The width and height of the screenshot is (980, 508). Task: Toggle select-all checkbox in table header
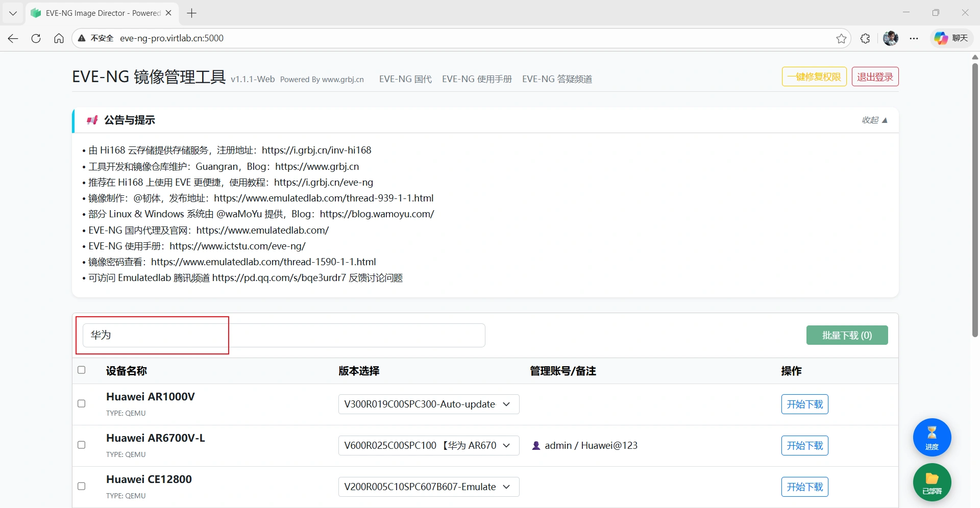coord(82,370)
